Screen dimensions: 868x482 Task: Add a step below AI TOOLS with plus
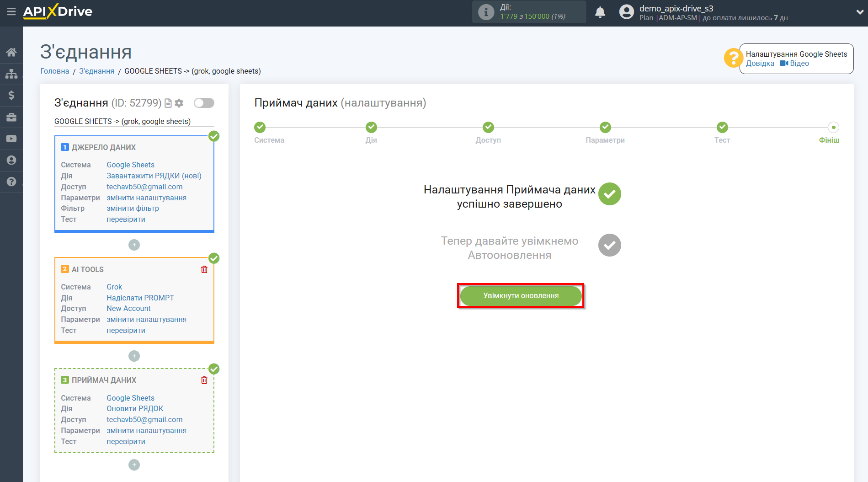(x=134, y=356)
